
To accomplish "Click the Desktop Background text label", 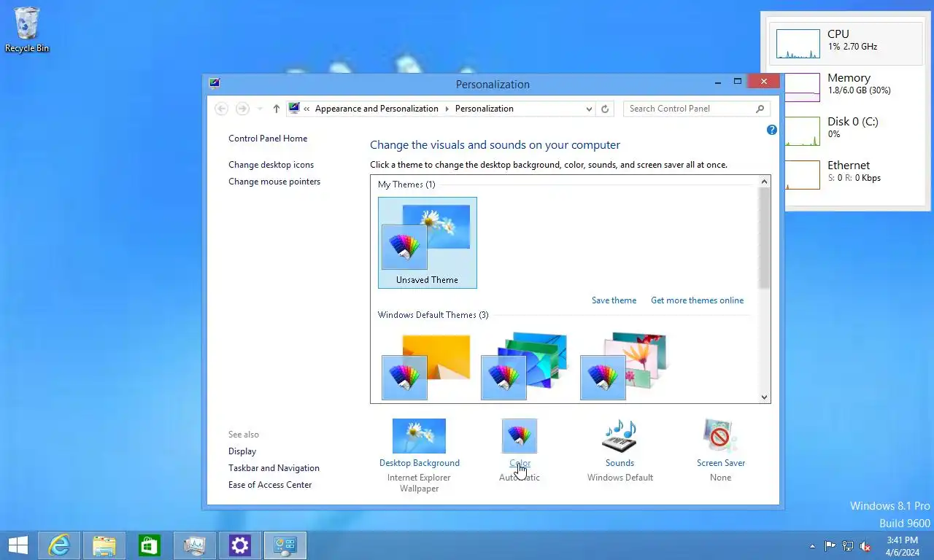I will pos(419,463).
